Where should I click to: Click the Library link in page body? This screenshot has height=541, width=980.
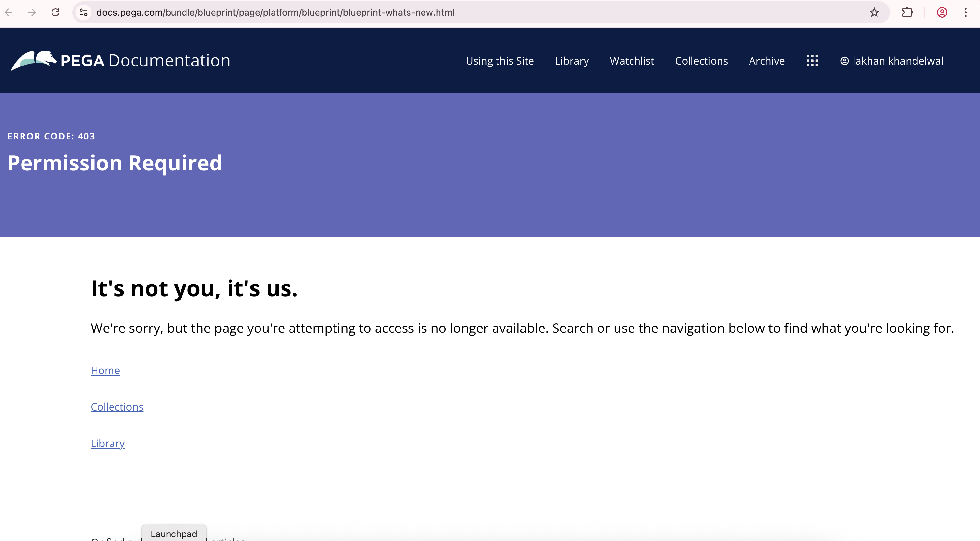point(107,443)
